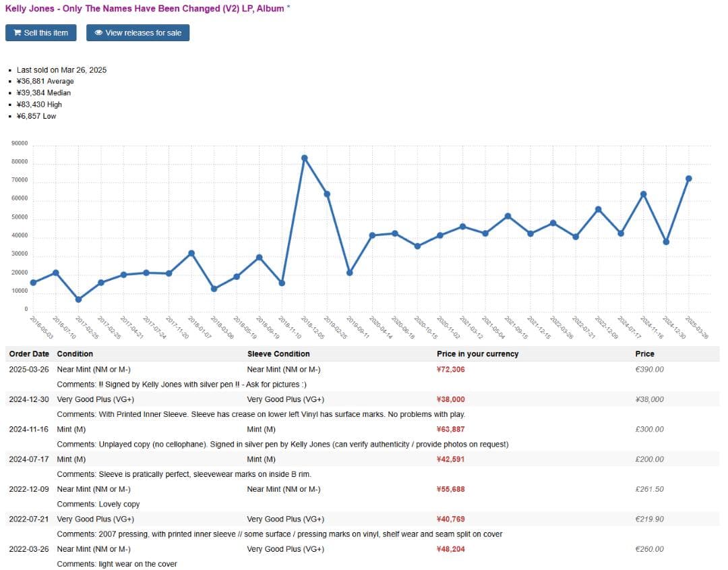Click the highest chart point at 2018-12-05
Image resolution: width=728 pixels, height=570 pixels.
pos(304,158)
